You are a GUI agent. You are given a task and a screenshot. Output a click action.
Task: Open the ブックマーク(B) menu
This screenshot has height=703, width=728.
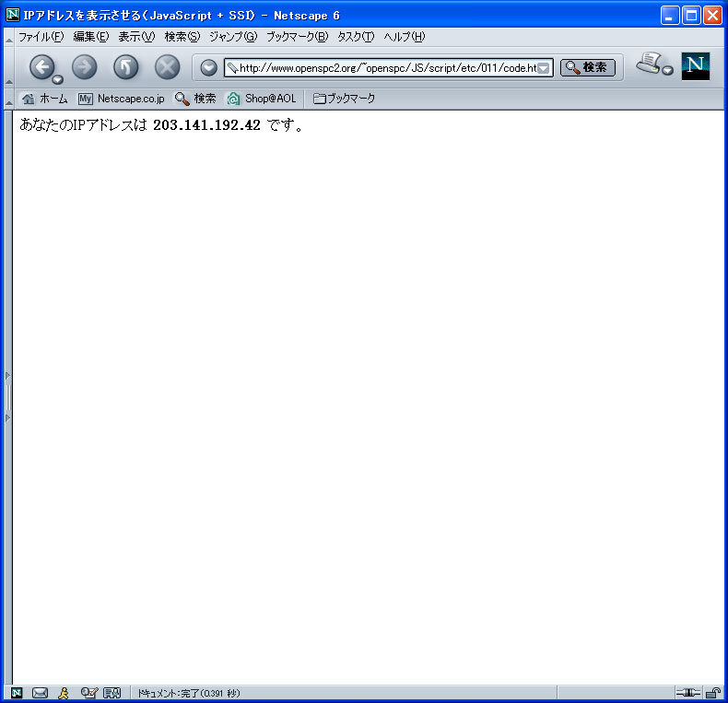(x=297, y=37)
